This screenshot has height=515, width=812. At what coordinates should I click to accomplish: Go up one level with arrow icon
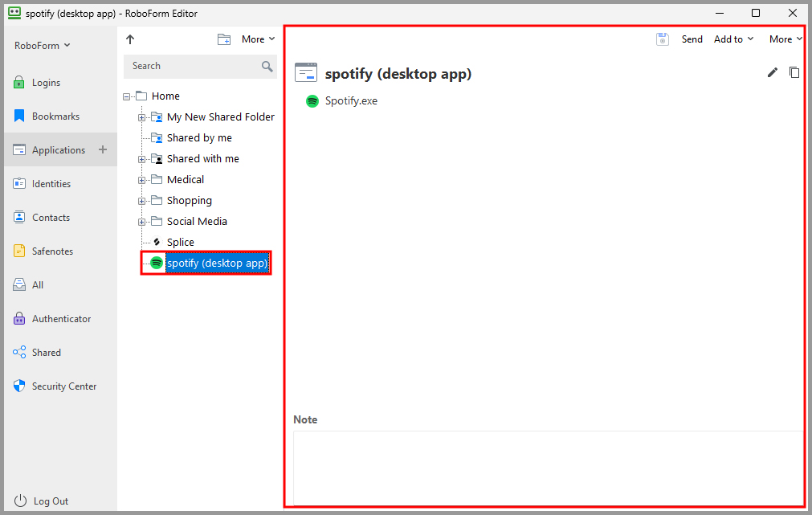point(130,39)
